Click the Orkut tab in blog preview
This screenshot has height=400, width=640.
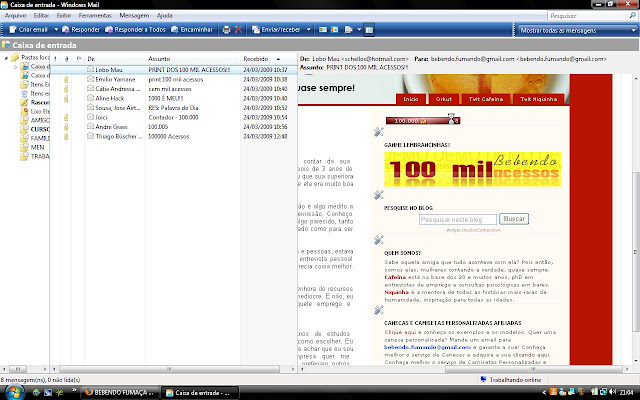pos(443,99)
